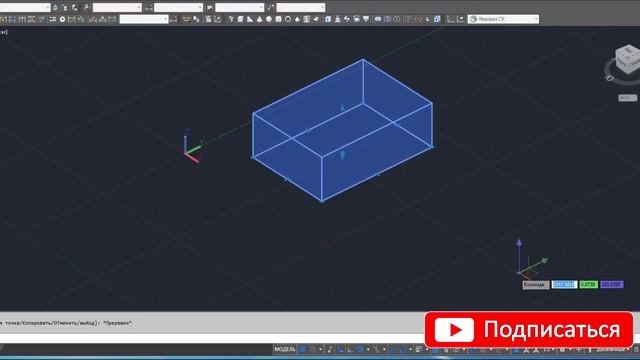Activate the Revolve tool
The image size is (640, 360).
coord(356,19)
